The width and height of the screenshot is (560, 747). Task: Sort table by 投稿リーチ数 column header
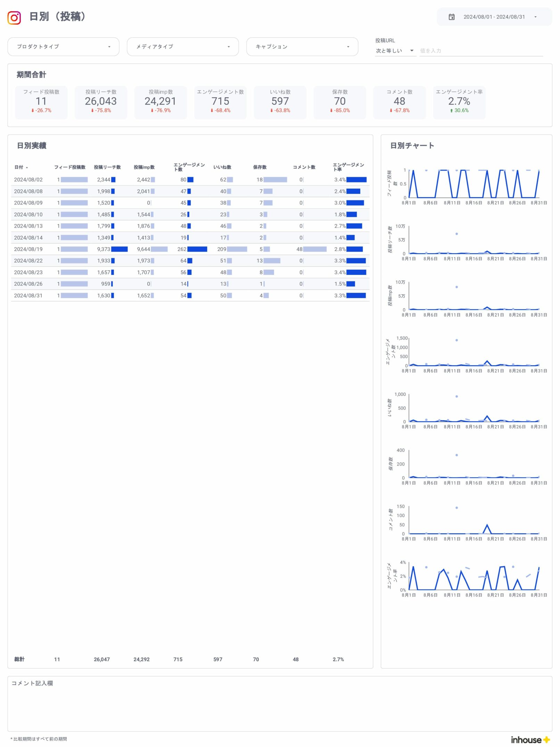(x=107, y=167)
